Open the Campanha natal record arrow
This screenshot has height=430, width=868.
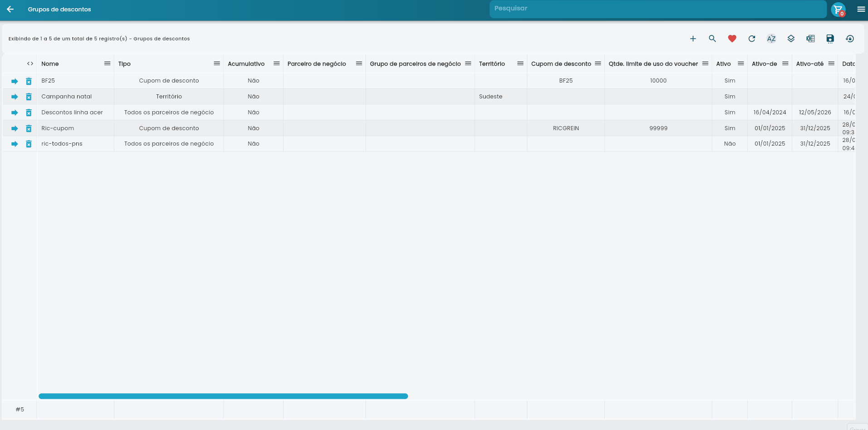pos(15,97)
